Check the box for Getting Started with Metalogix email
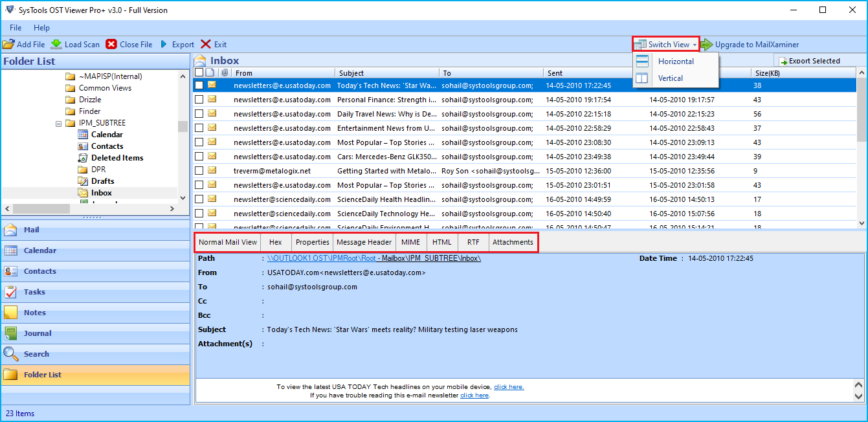 [199, 171]
